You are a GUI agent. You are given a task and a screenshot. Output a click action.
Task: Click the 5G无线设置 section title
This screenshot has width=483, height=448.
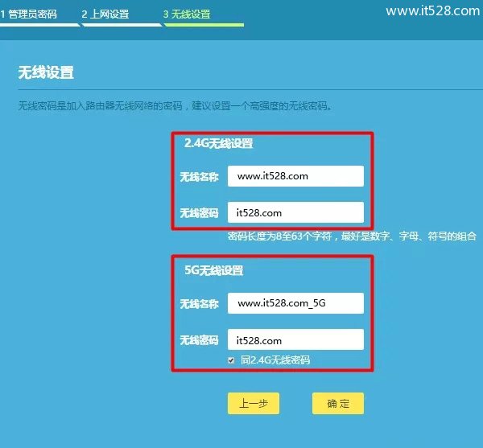click(x=214, y=270)
